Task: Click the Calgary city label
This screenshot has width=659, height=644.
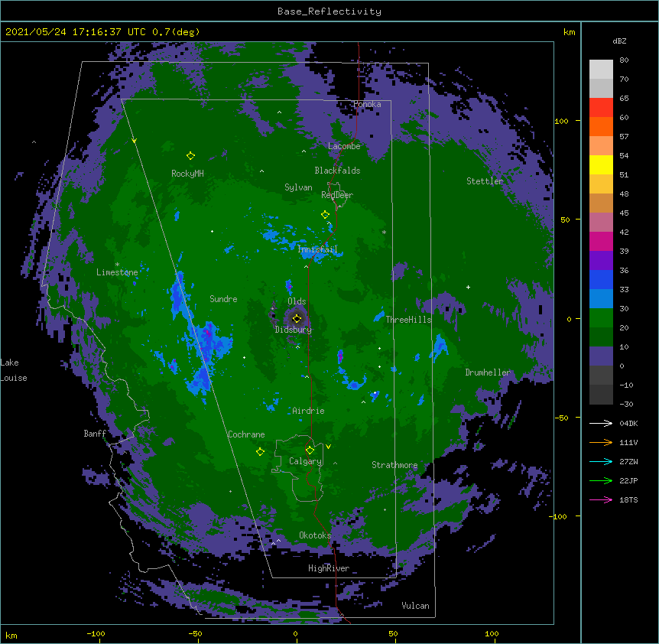Action: (x=305, y=461)
